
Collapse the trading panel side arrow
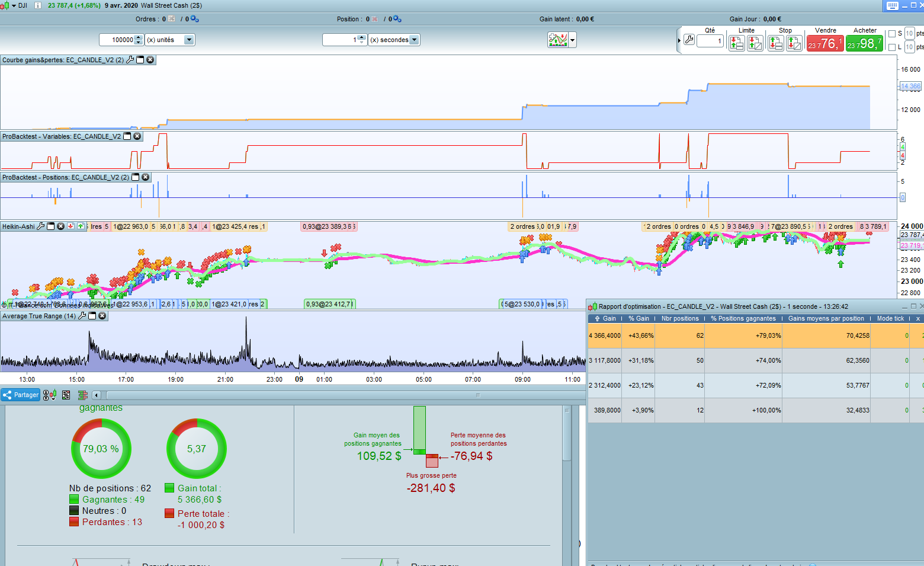679,40
